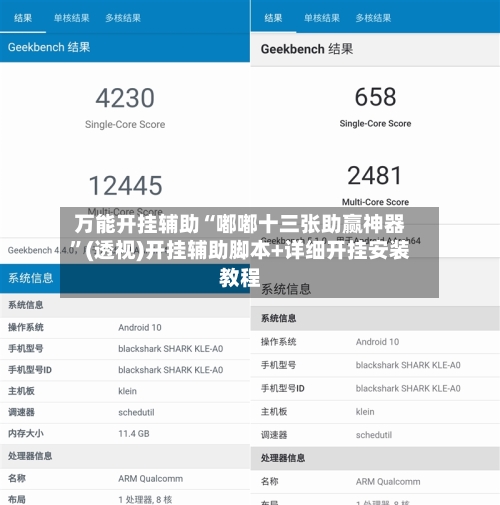Click left panel 操作系统 row label
Image resolution: width=500 pixels, height=505 pixels.
point(26,327)
